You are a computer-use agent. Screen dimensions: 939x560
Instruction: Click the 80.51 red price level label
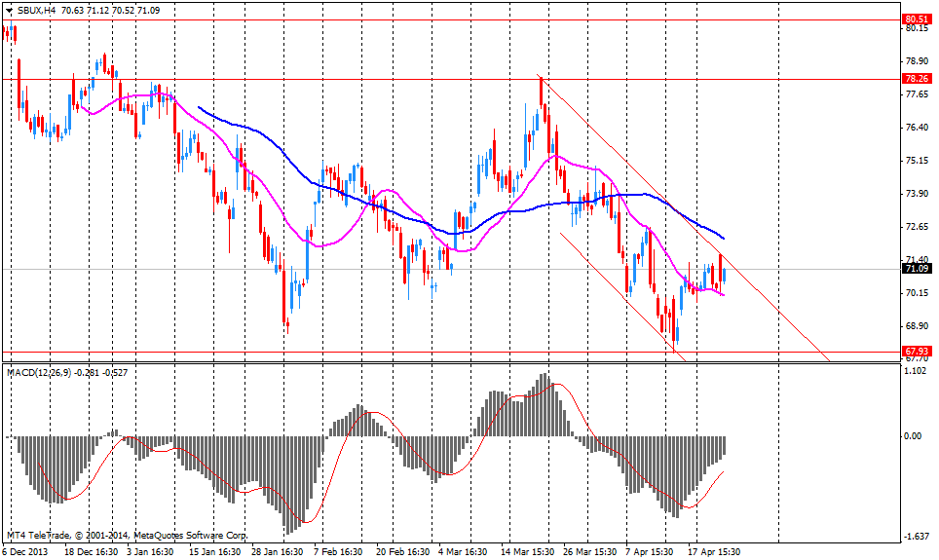[917, 19]
